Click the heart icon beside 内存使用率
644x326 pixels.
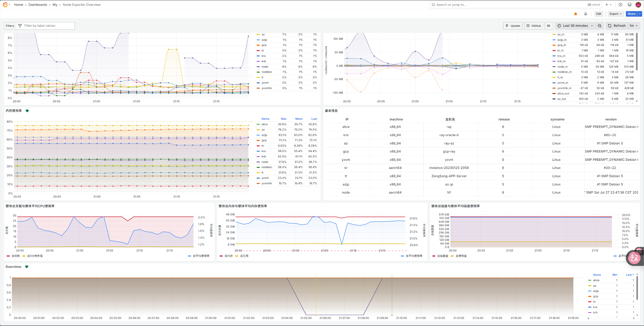[x=27, y=111]
